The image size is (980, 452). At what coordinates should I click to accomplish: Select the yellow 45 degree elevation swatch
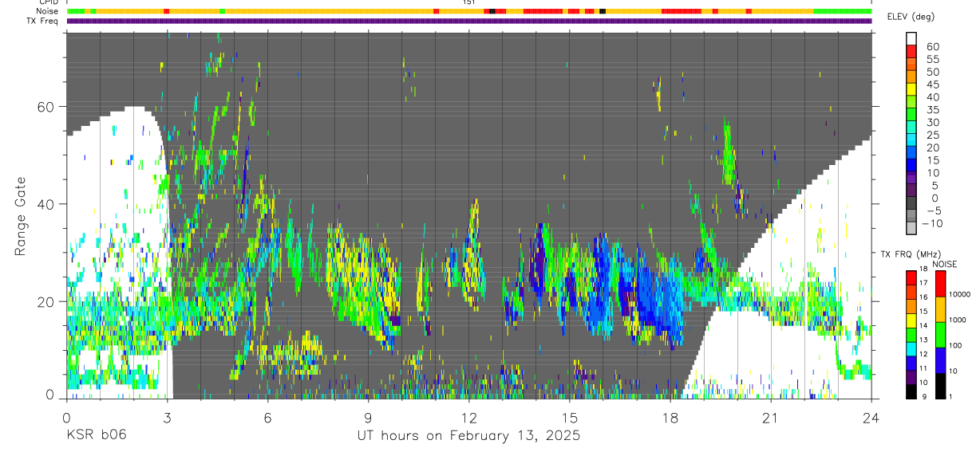pyautogui.click(x=911, y=88)
